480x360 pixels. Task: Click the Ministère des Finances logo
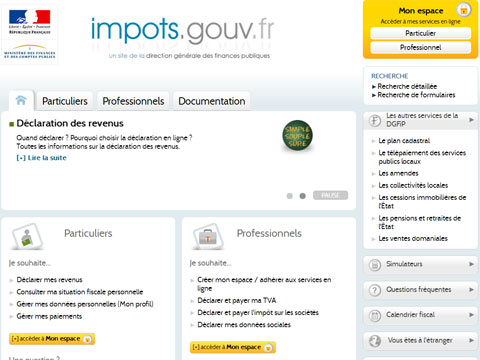point(30,51)
